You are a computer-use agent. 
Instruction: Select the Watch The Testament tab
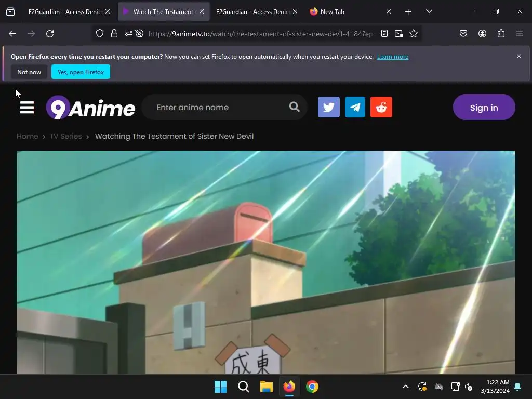click(164, 12)
